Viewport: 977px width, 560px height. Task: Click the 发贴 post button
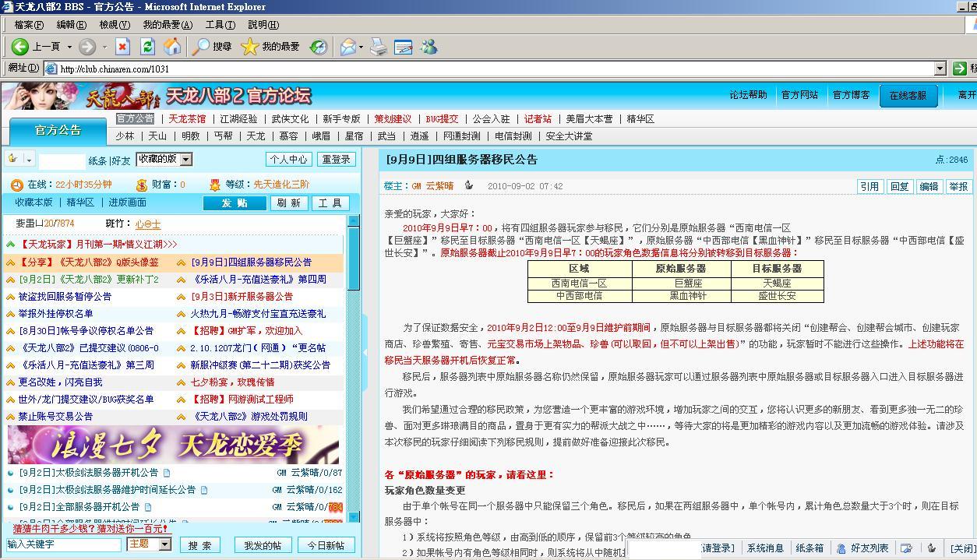(235, 203)
